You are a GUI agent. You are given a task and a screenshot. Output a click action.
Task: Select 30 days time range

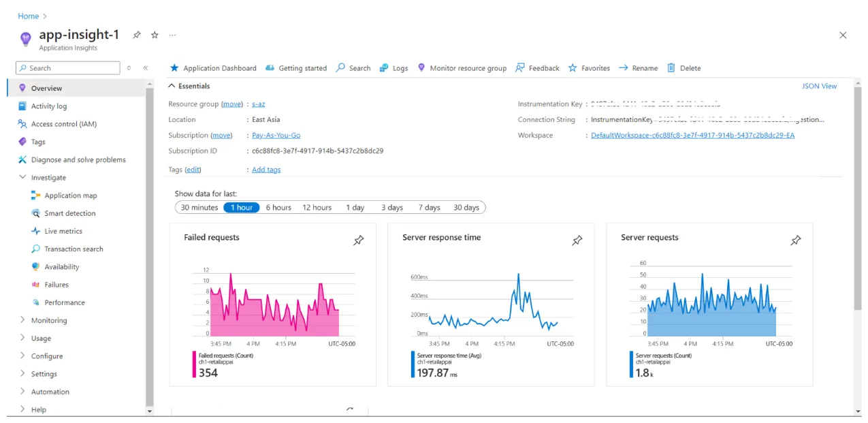coord(466,208)
